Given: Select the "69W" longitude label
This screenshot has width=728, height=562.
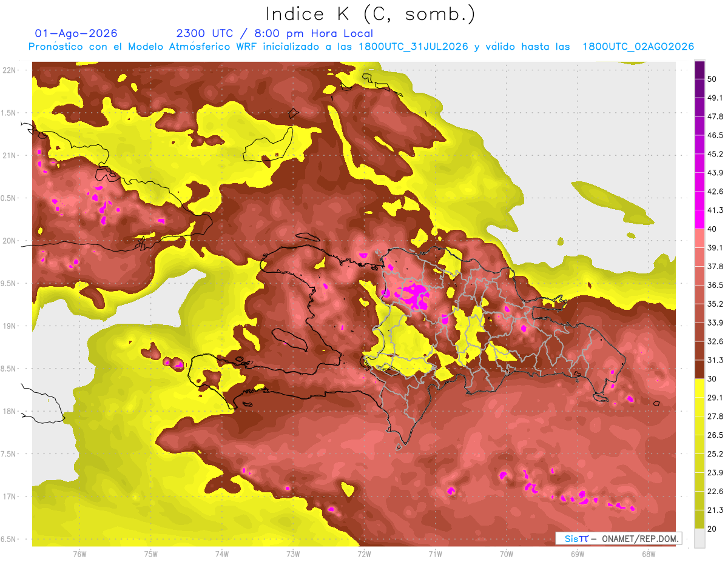Looking at the screenshot, I should 578,554.
